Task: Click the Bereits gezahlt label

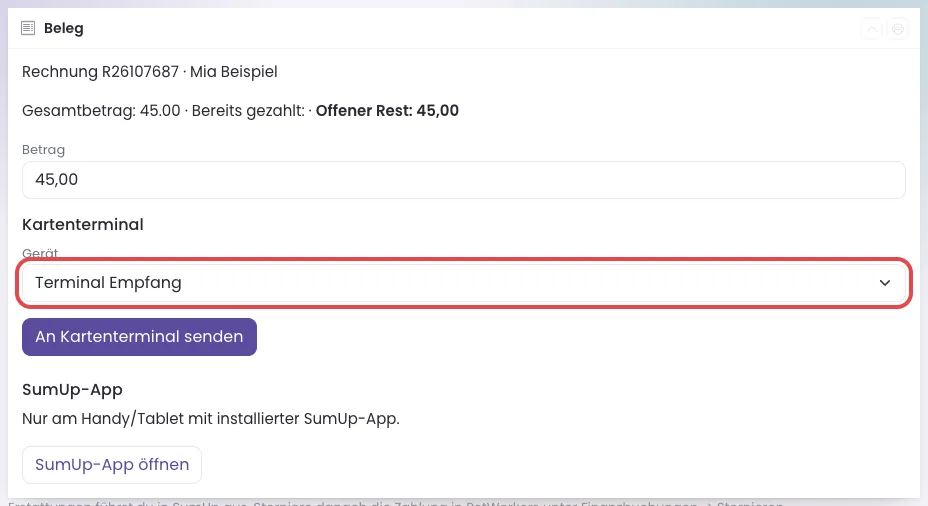Action: pos(247,111)
